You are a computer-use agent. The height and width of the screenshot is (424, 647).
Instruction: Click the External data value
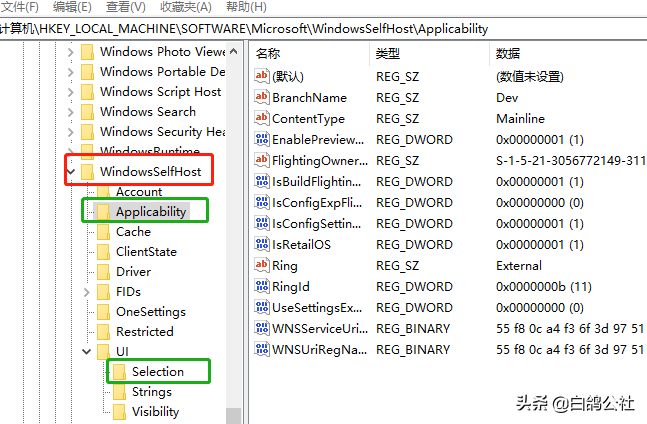tap(519, 266)
